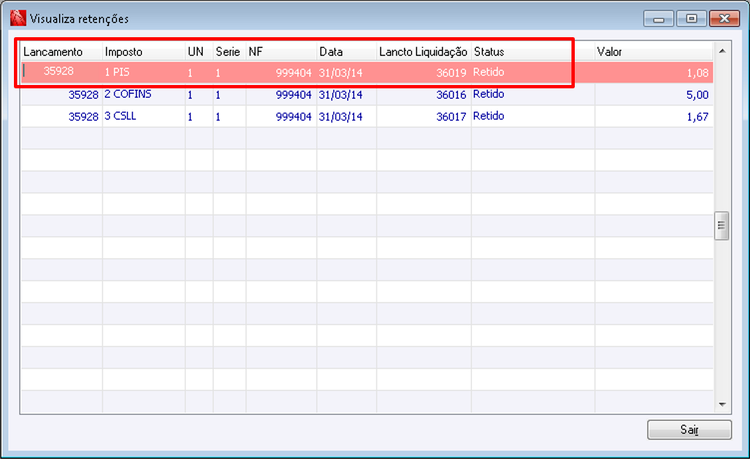
Task: Maximize the Visualiza retenções window
Action: click(x=691, y=19)
